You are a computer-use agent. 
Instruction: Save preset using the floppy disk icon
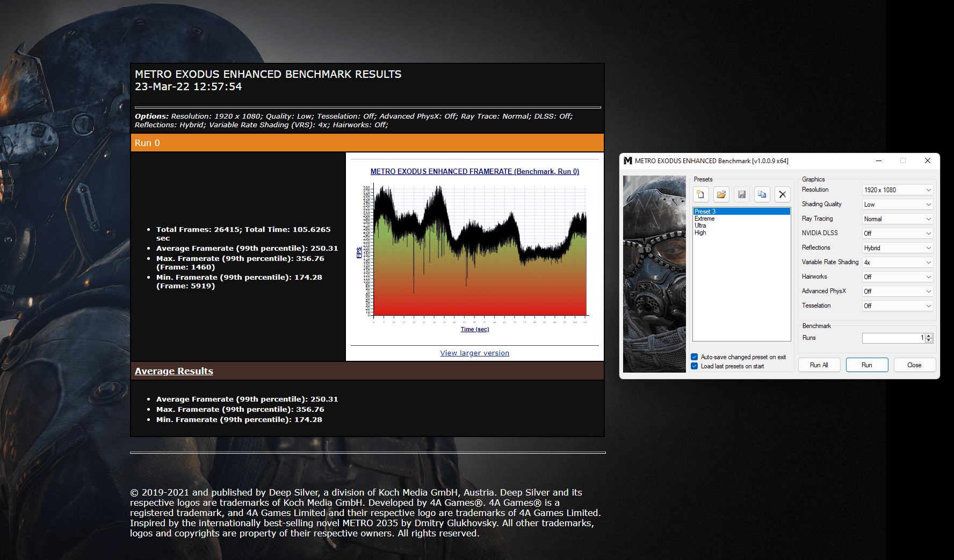pos(741,194)
